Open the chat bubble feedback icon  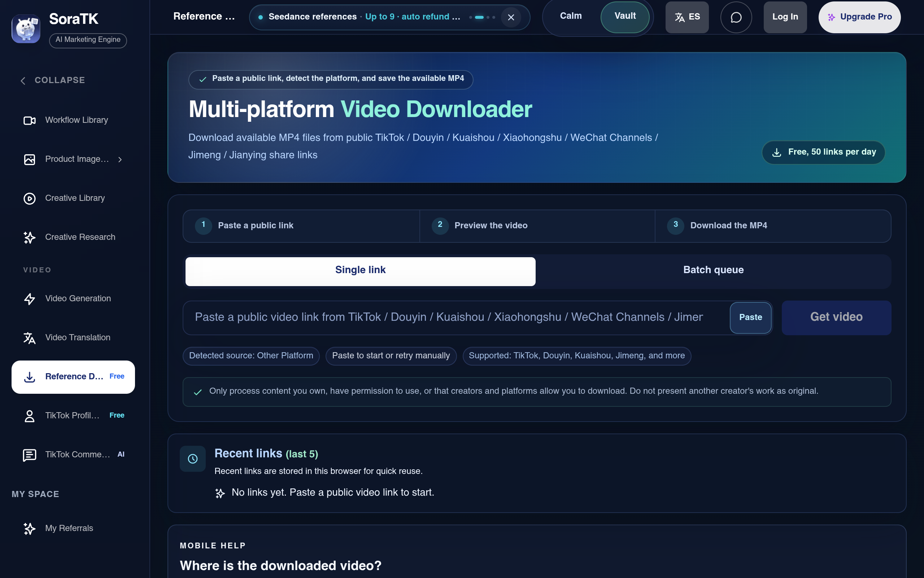(736, 17)
